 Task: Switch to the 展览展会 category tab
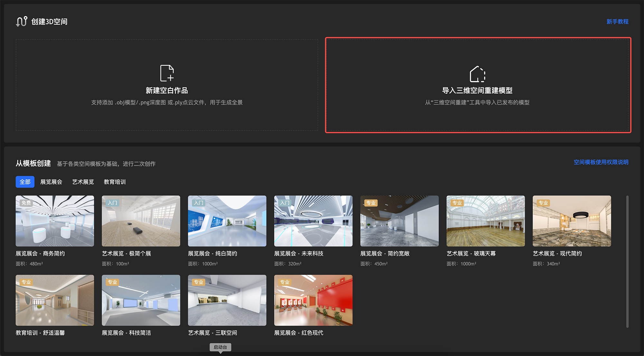click(51, 182)
